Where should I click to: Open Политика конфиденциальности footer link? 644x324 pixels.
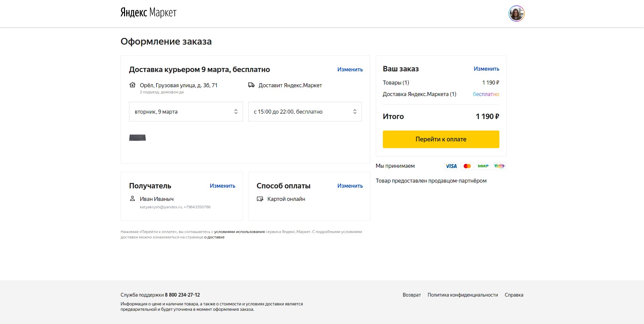click(463, 295)
